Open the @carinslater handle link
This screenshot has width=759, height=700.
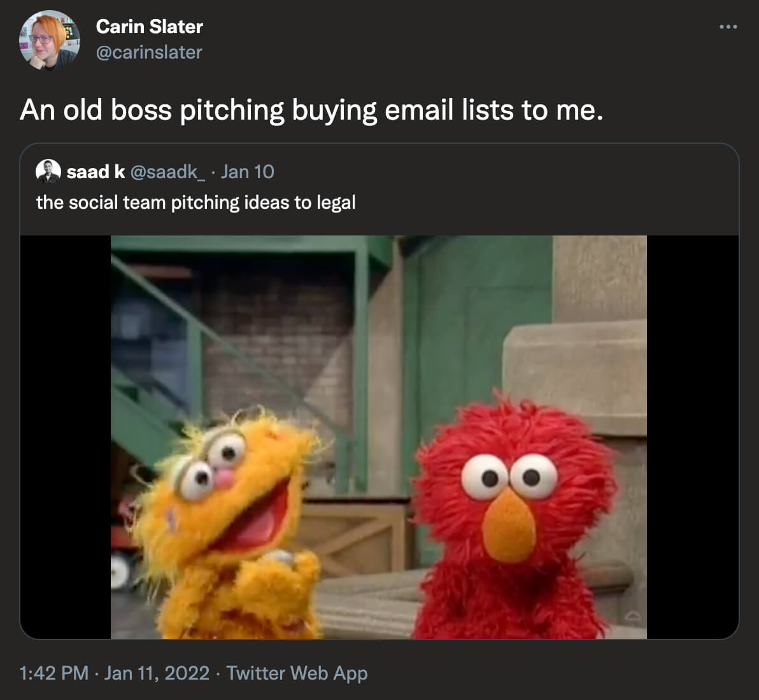(x=148, y=52)
